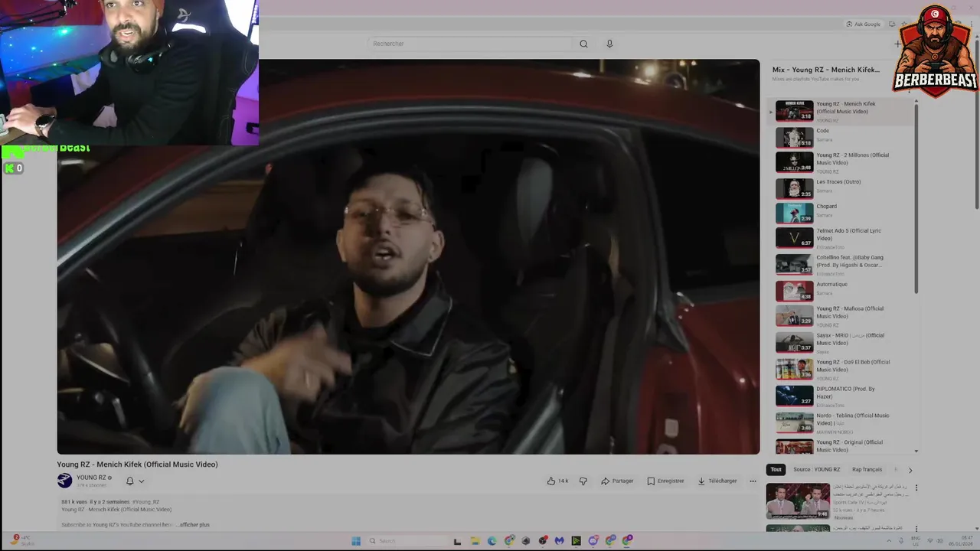Select Chopard in the mix list
Image resolution: width=980 pixels, height=551 pixels.
coord(842,213)
